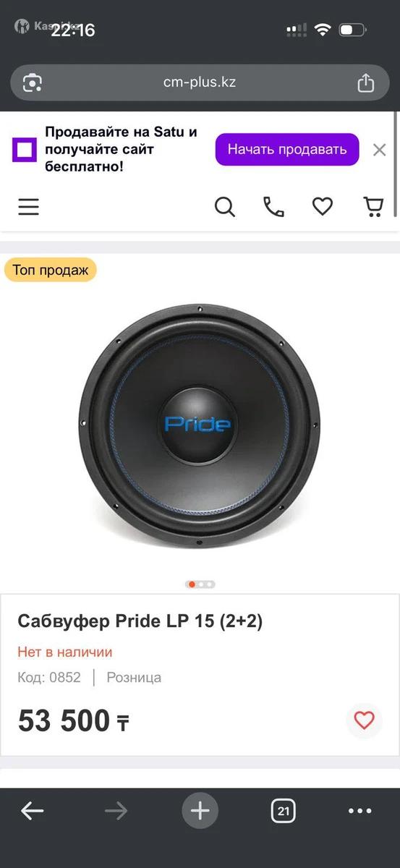Open the browser three-dots menu
Screen dimensions: 400x868
pos(359,811)
